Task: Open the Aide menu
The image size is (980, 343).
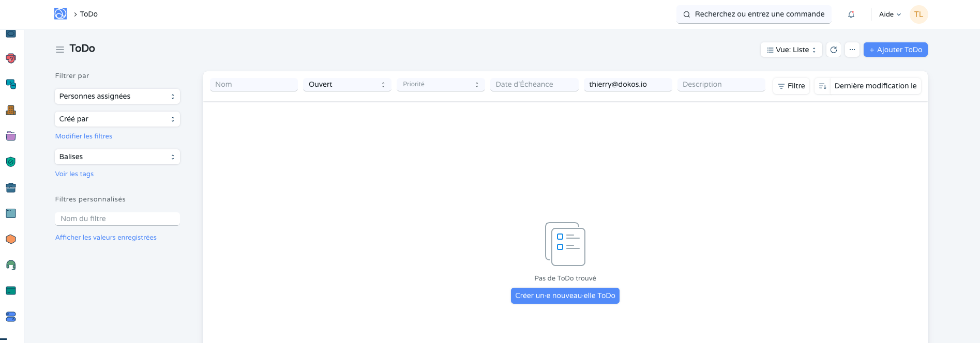Action: click(x=889, y=14)
